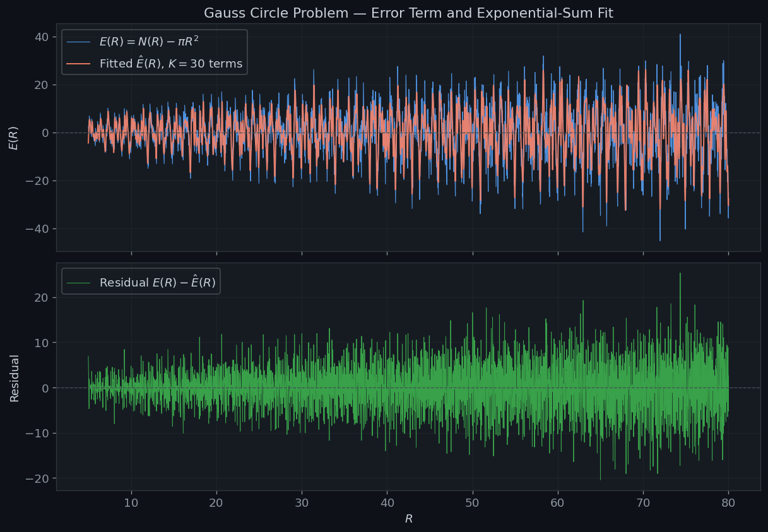Click the −40 tick on top plot y-axis

pos(37,228)
